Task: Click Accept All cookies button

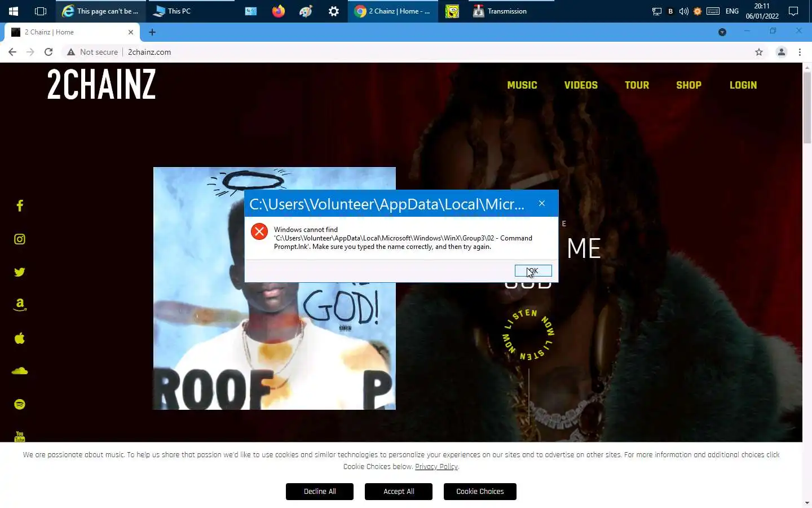Action: (399, 492)
